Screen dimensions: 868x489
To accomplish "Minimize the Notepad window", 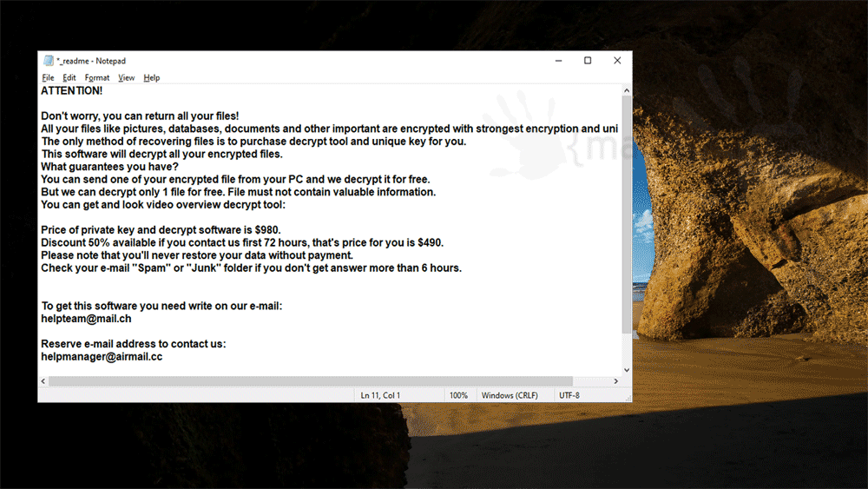I will click(x=558, y=60).
